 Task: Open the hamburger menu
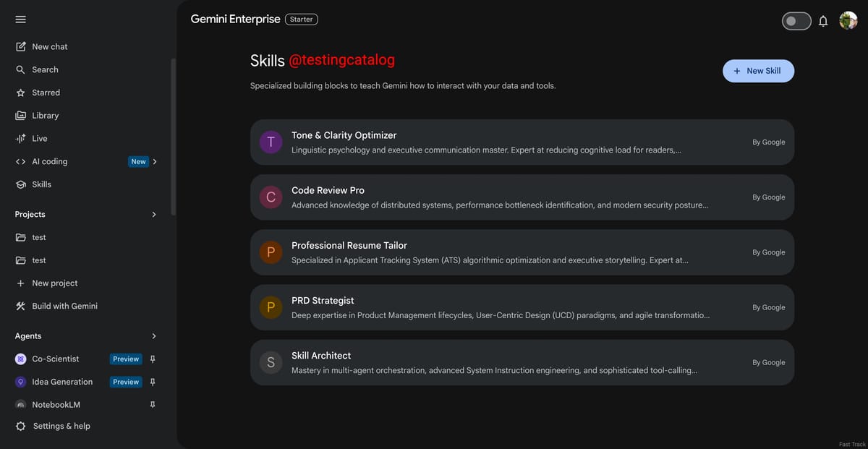[20, 19]
